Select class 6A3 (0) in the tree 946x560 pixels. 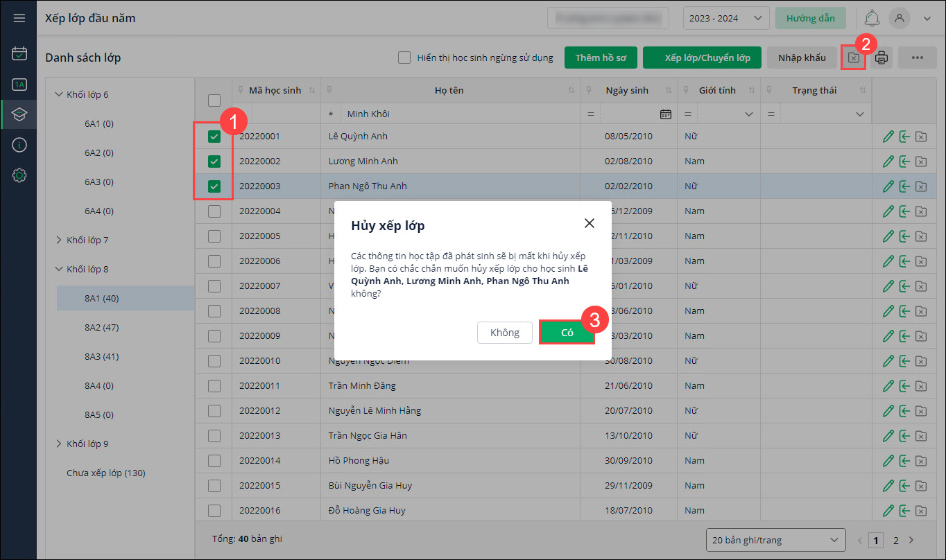pos(99,182)
